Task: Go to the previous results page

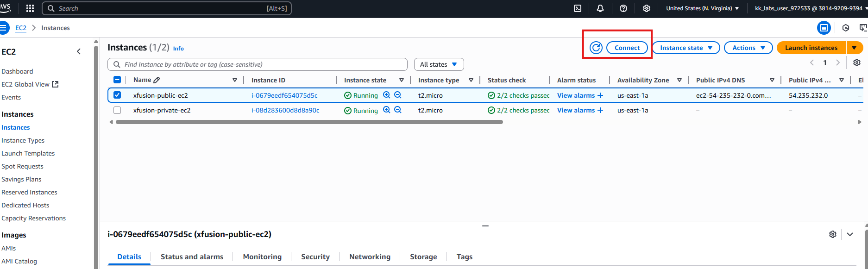Action: click(x=812, y=63)
